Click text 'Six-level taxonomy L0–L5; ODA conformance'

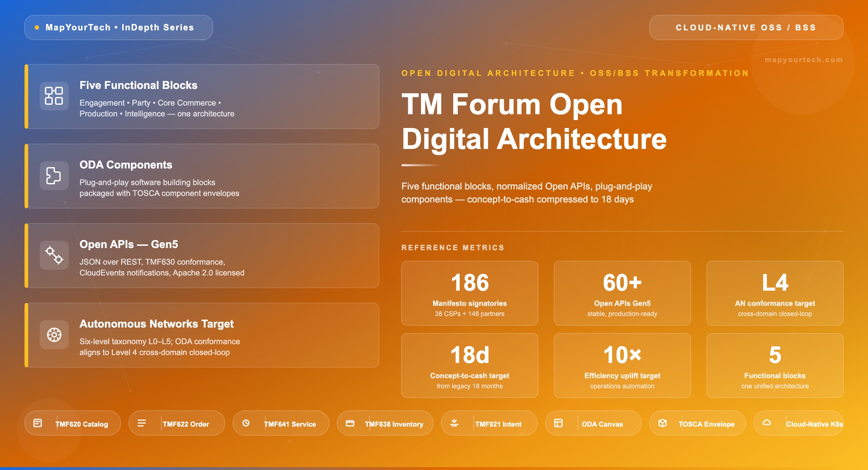click(x=160, y=342)
